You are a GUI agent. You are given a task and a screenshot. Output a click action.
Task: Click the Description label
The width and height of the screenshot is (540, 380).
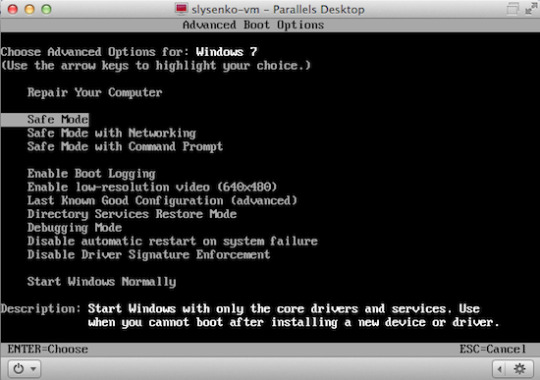(41, 309)
